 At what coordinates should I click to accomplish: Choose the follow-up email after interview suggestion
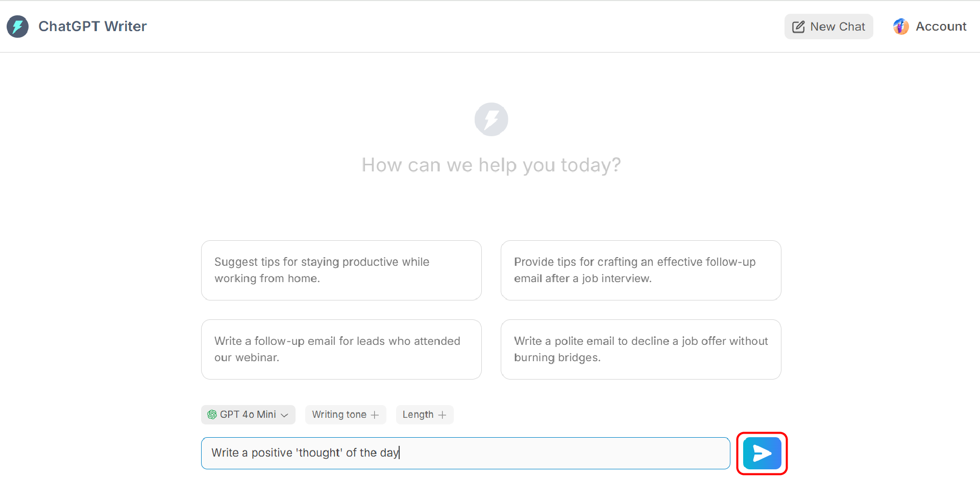click(641, 270)
